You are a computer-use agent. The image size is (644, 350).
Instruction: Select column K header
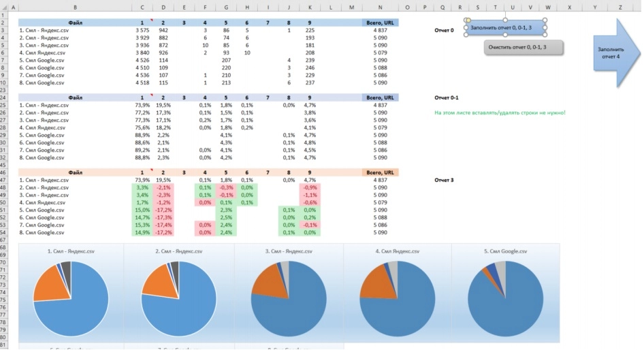(x=310, y=7)
